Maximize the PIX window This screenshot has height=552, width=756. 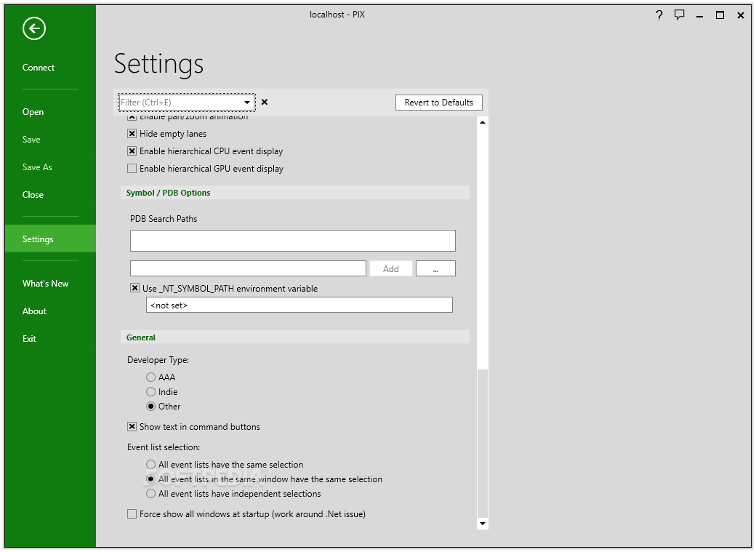(720, 15)
